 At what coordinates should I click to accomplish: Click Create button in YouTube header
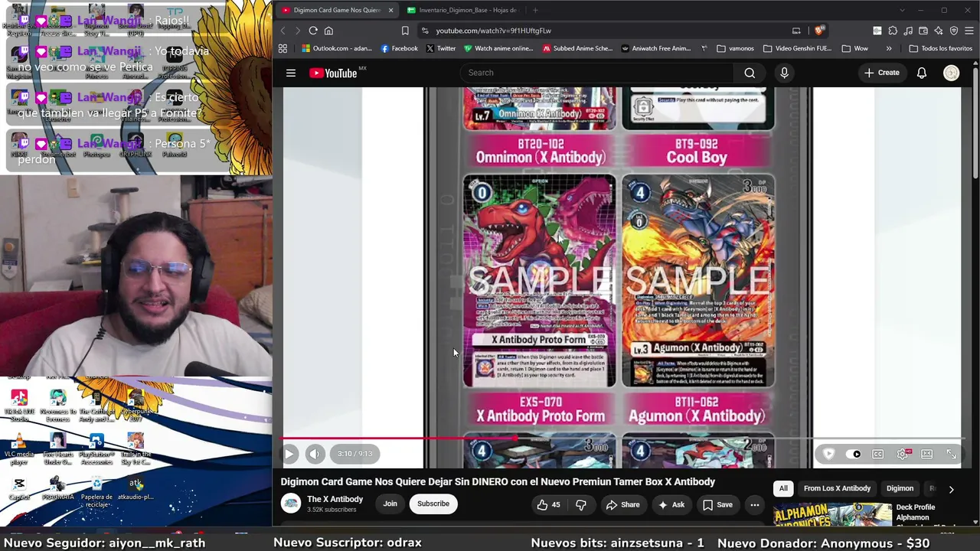coord(882,73)
